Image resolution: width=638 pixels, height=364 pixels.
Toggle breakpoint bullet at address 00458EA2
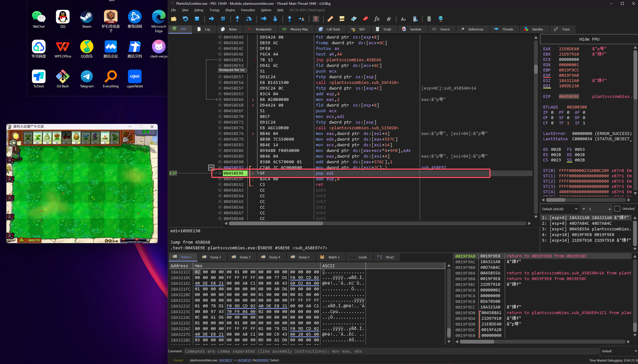click(220, 184)
